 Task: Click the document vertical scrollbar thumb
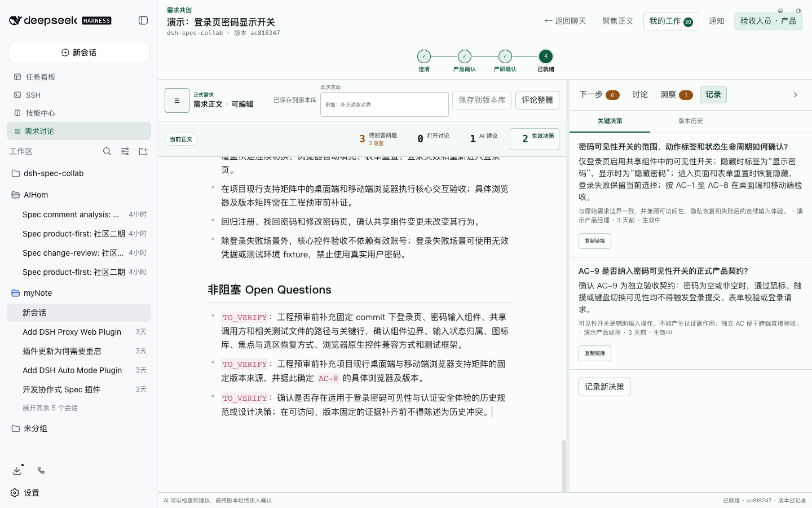(x=563, y=466)
